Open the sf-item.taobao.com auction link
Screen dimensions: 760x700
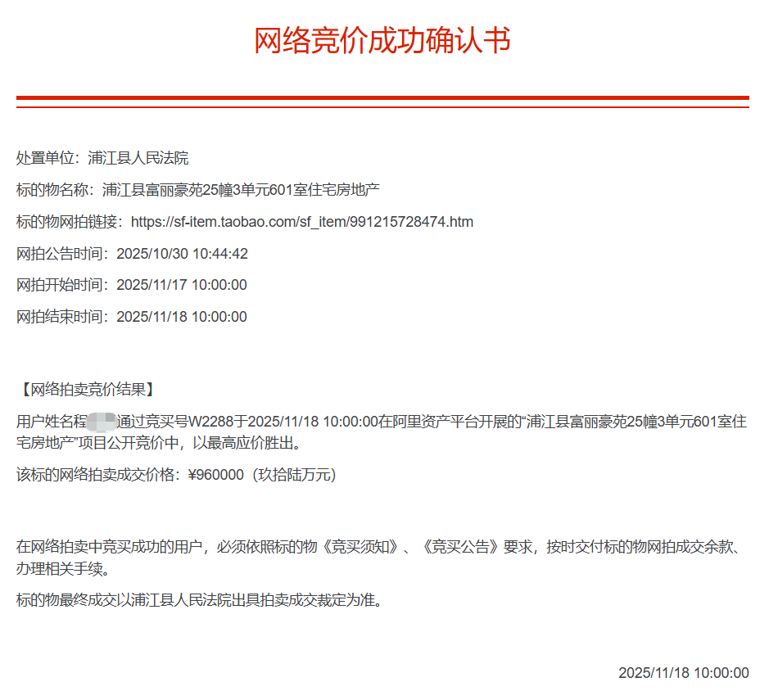tap(301, 222)
